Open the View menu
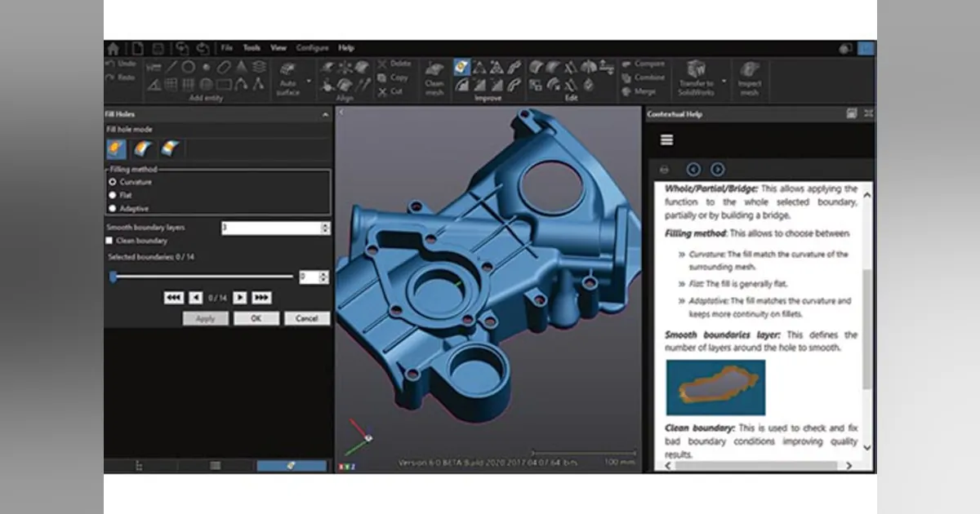Screen dimensions: 980x514 (x=278, y=48)
